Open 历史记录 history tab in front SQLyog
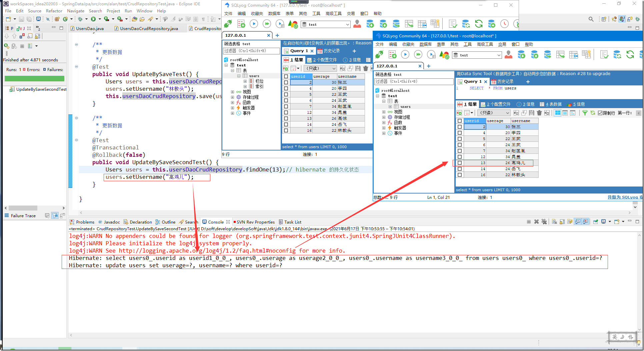Screen dimensions: 644x351 coord(502,82)
